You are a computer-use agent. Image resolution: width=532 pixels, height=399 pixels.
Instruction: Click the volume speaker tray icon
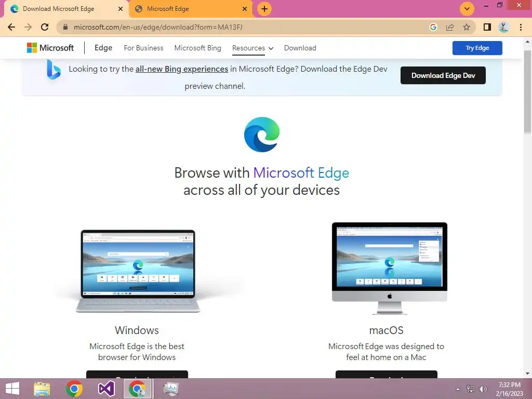click(x=483, y=389)
